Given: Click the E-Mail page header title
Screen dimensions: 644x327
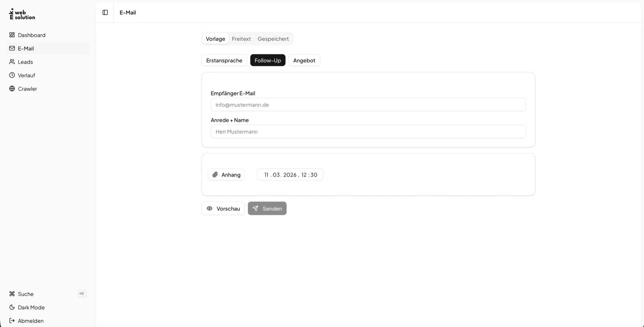Looking at the screenshot, I should tap(128, 12).
